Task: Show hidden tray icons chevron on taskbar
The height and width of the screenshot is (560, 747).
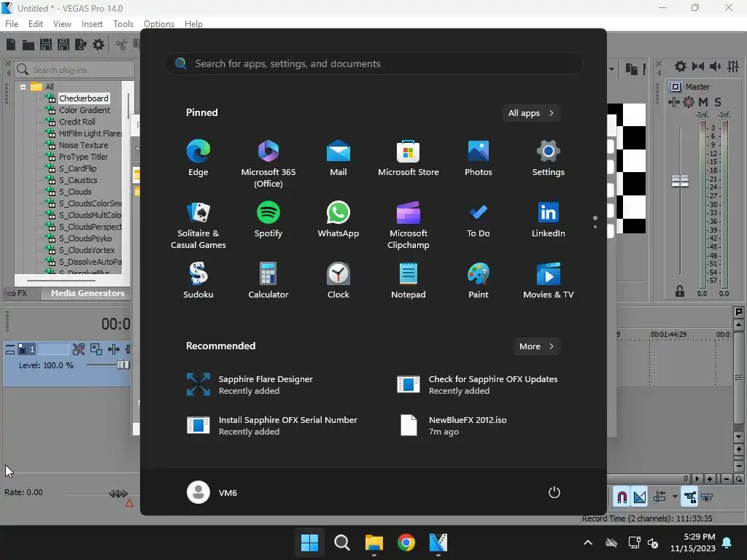Action: [x=588, y=542]
